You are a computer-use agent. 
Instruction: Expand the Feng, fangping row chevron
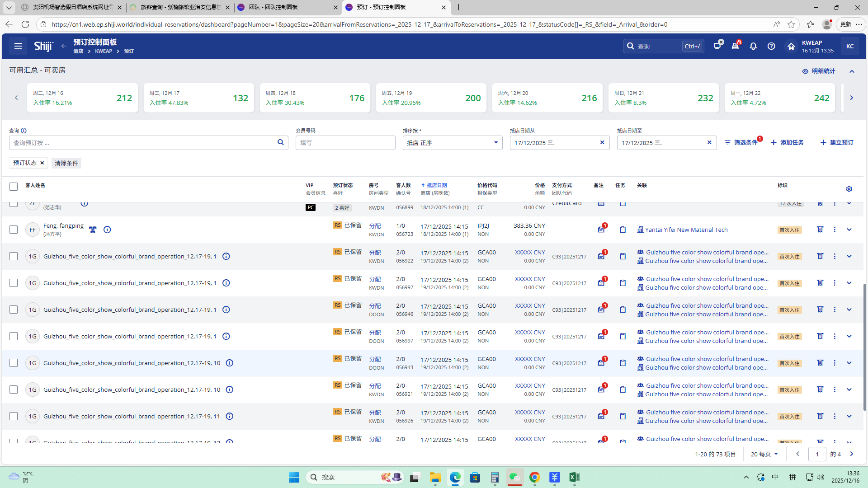(x=849, y=230)
